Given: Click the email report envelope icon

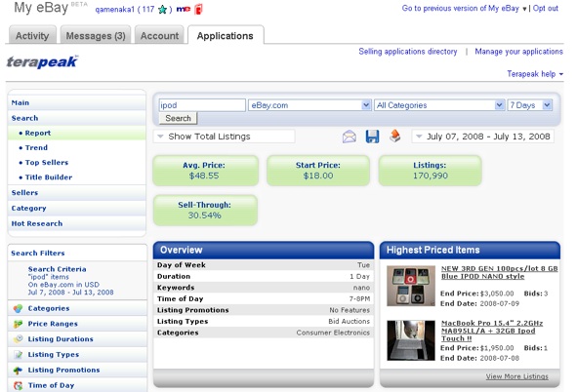Looking at the screenshot, I should (x=349, y=137).
